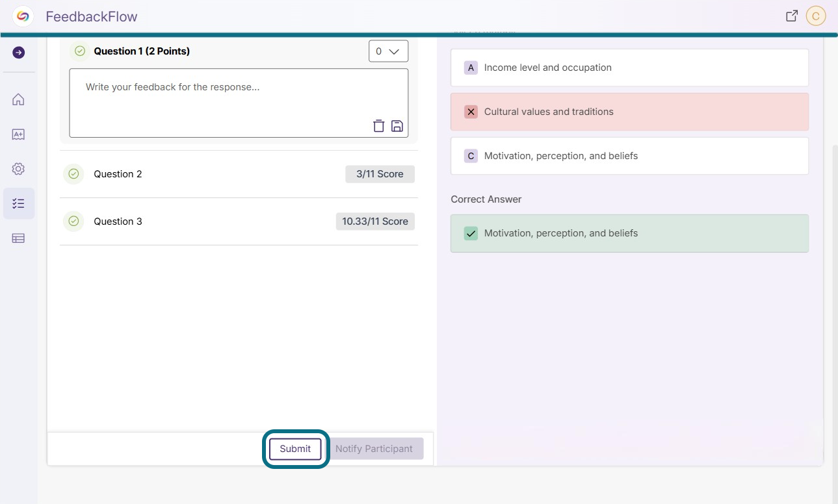
Task: Collapse Question 1 (2 Points) header
Action: [x=142, y=51]
